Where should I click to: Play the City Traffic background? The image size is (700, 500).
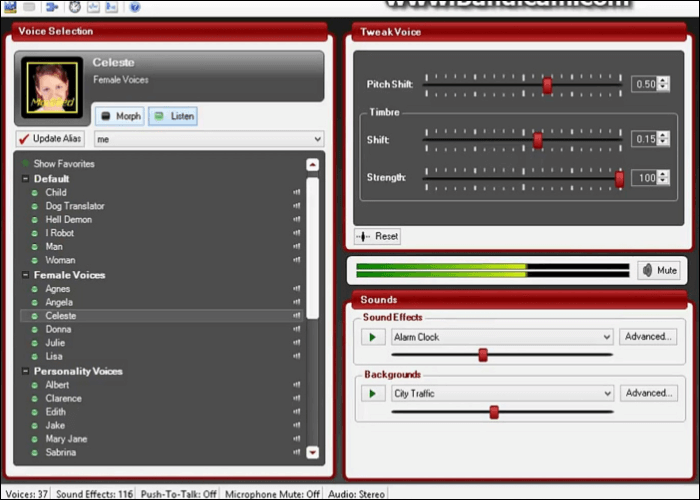pyautogui.click(x=373, y=394)
